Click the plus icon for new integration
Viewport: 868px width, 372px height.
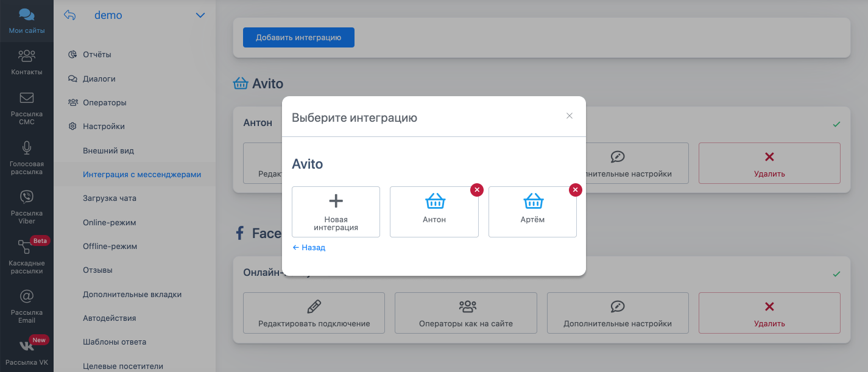click(x=336, y=200)
